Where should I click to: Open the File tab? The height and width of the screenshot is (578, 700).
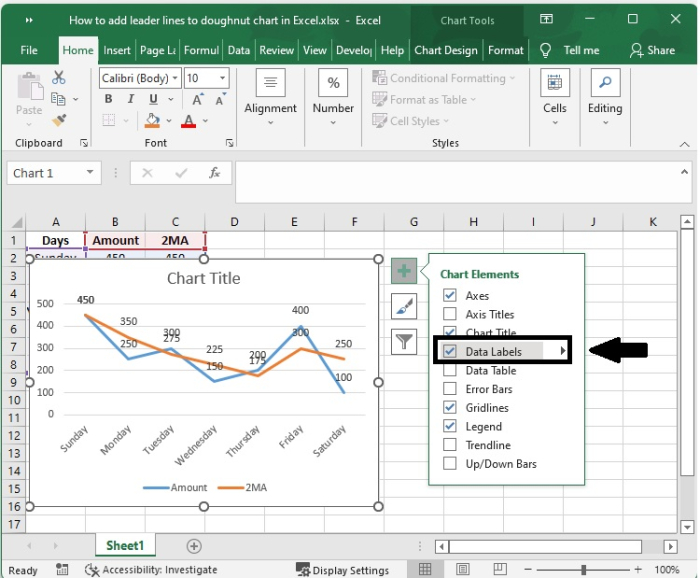pyautogui.click(x=29, y=50)
